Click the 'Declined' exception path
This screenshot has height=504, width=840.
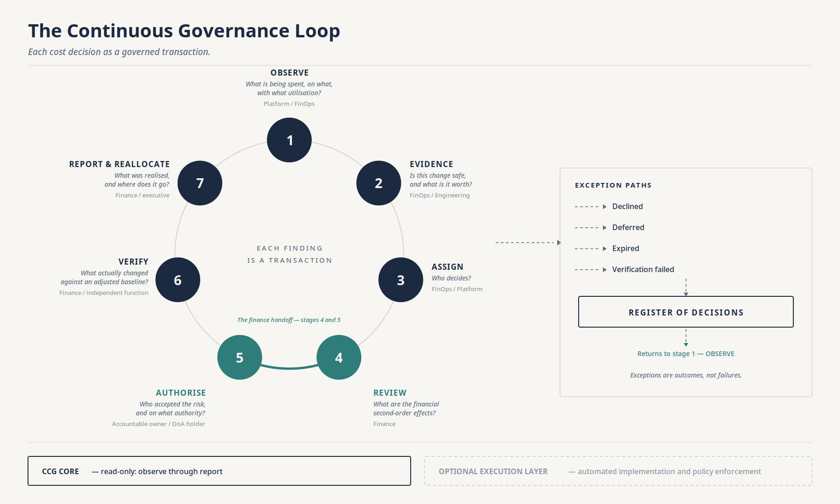(627, 206)
